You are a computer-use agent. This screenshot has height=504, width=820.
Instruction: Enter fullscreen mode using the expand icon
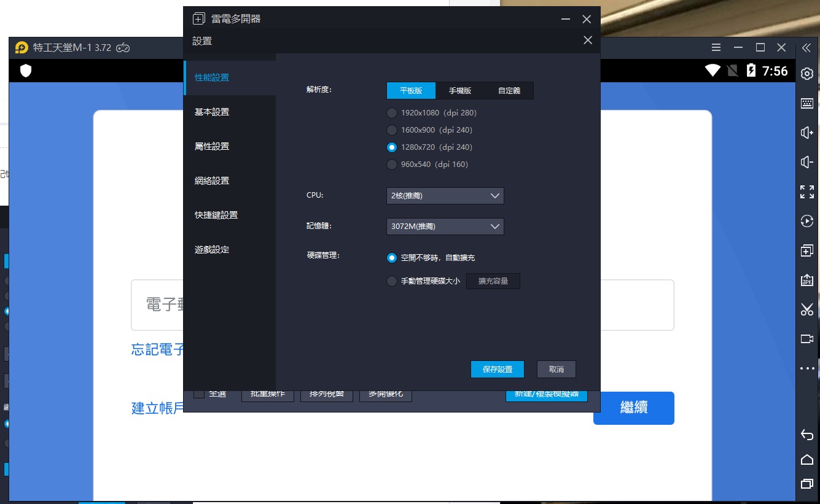tap(807, 192)
